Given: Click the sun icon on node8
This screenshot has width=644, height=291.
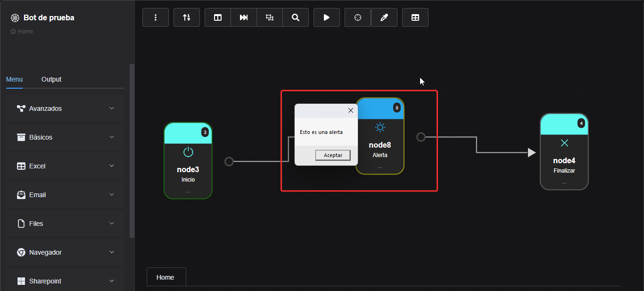Looking at the screenshot, I should [x=380, y=127].
